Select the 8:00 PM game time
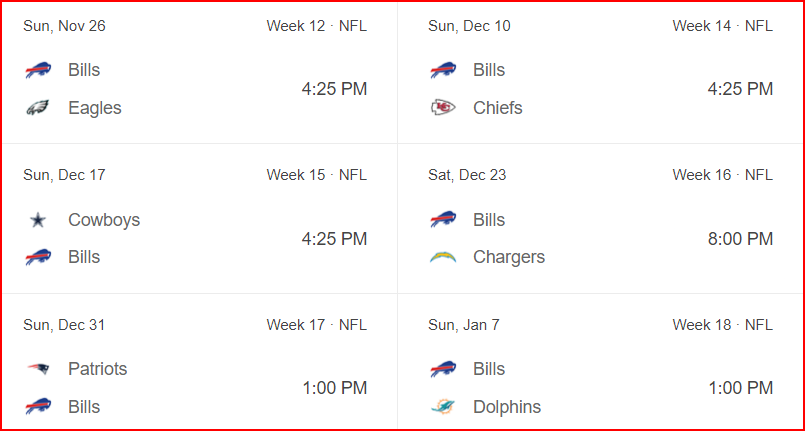This screenshot has height=431, width=805. click(740, 239)
